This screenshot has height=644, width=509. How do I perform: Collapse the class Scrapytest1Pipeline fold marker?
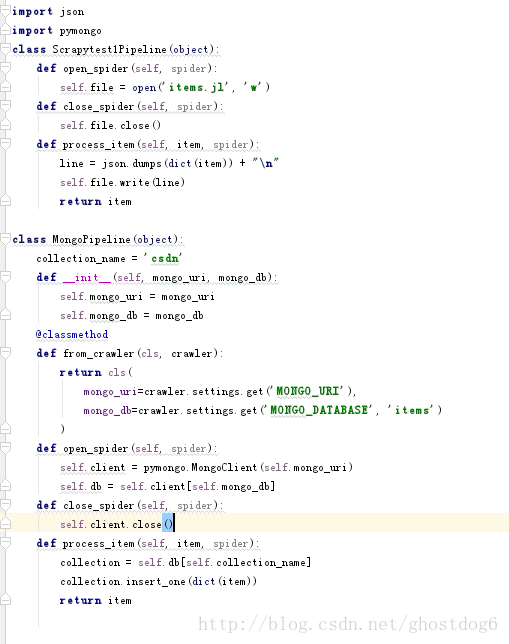click(5, 49)
